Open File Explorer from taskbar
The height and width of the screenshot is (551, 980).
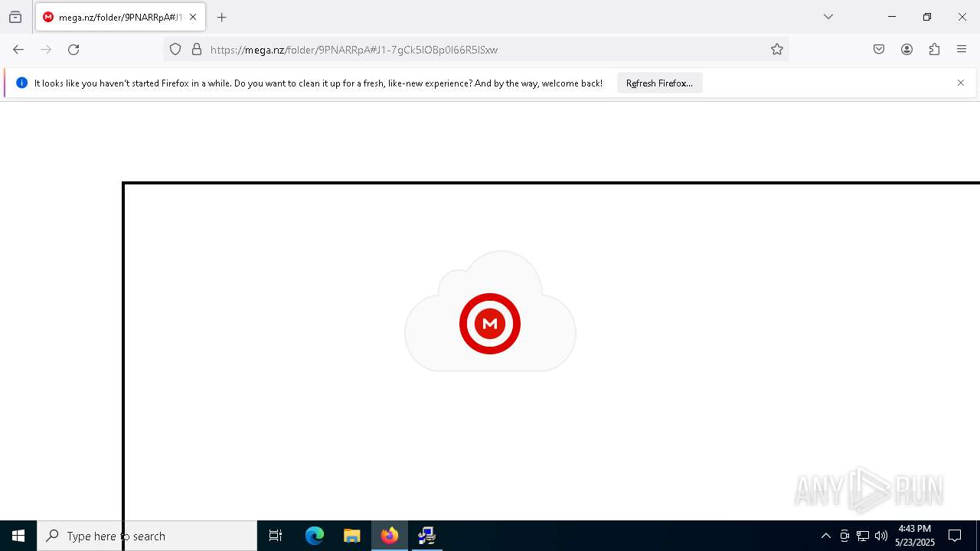click(352, 536)
